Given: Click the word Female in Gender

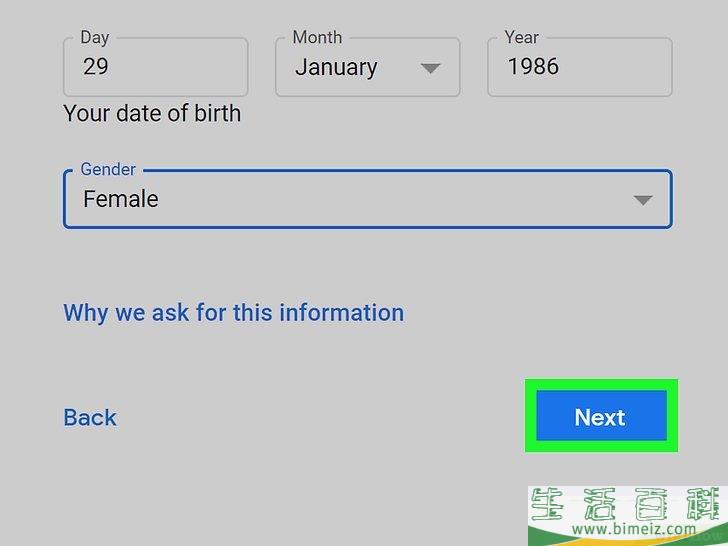Looking at the screenshot, I should pos(121,199).
